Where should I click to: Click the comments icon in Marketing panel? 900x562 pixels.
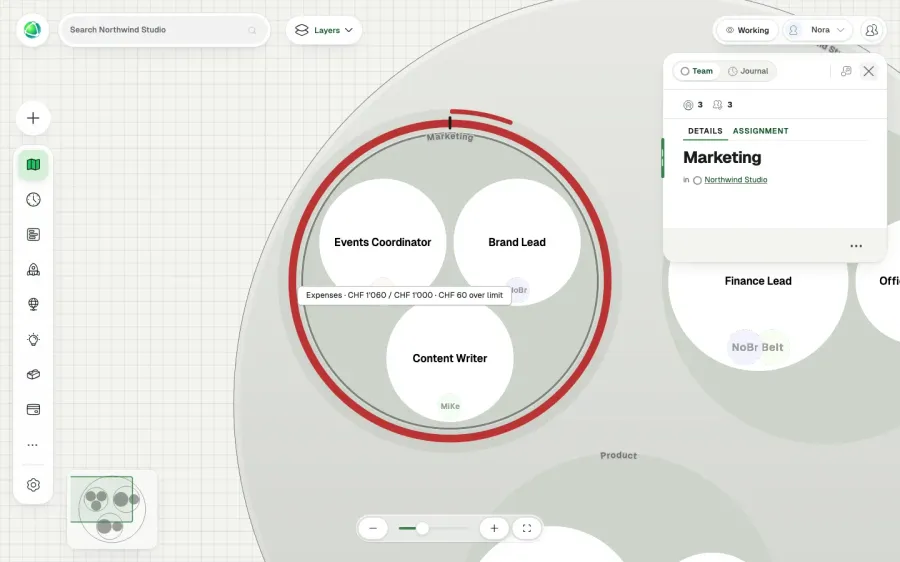tap(846, 71)
